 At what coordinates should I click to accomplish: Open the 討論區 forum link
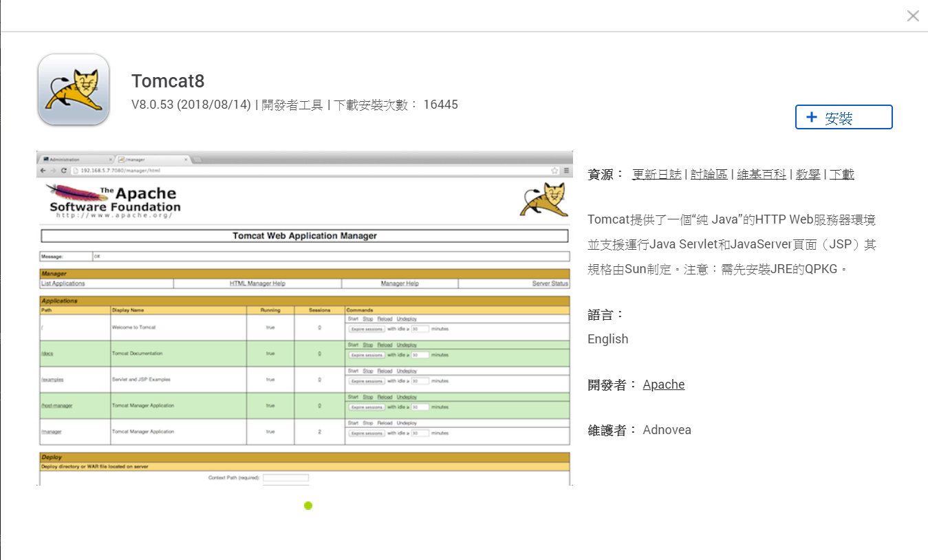coord(709,175)
